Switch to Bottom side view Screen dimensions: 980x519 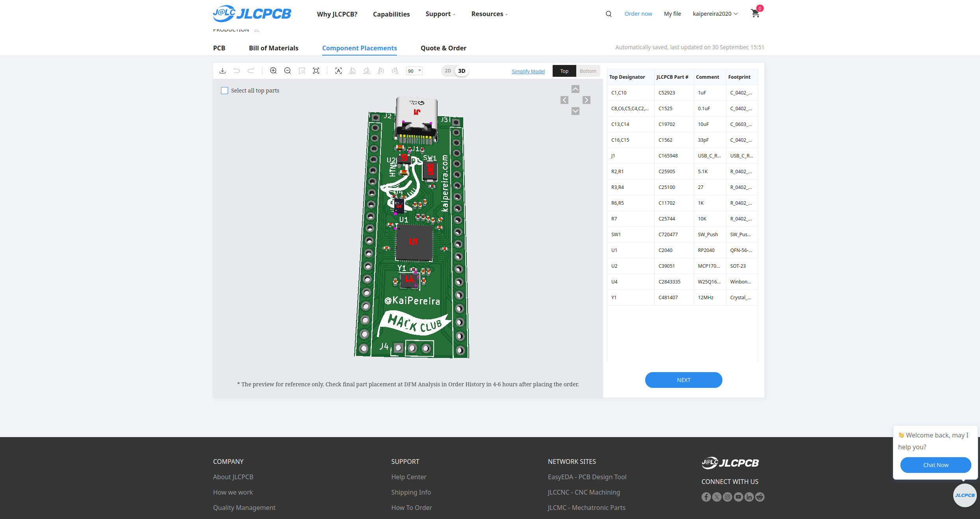coord(588,71)
